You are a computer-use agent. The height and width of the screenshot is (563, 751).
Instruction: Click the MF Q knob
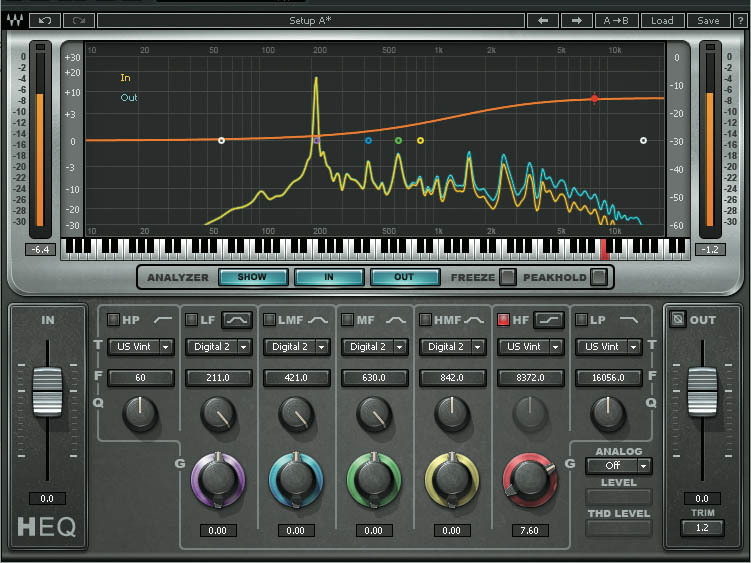tap(374, 414)
